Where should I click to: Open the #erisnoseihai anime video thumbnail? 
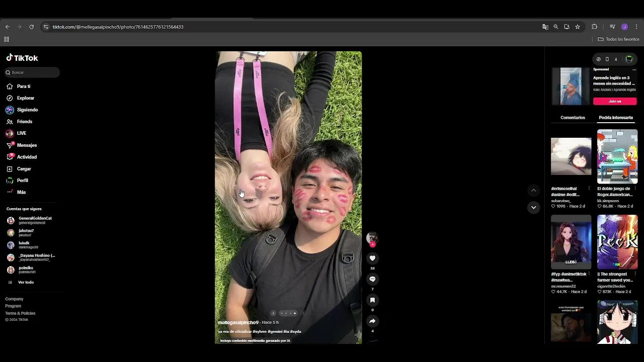(x=571, y=156)
